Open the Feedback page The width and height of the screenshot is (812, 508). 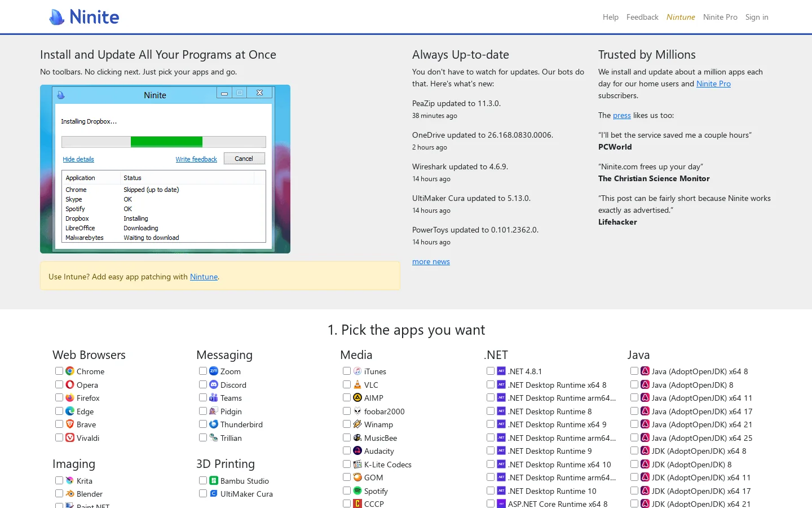point(642,17)
